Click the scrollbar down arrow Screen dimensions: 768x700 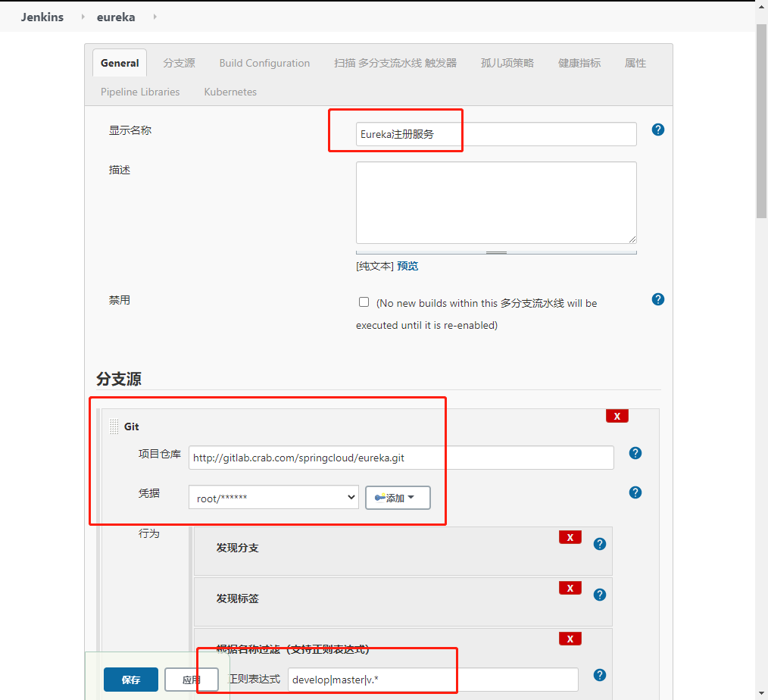coord(761,694)
